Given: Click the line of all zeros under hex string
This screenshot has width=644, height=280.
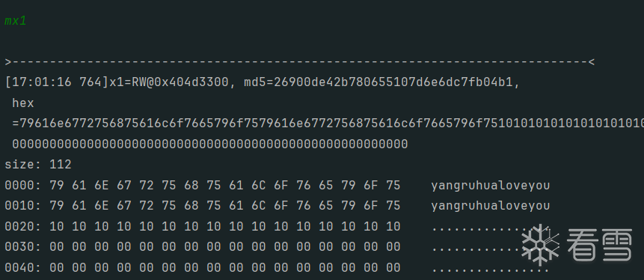Looking at the screenshot, I should click(210, 144).
